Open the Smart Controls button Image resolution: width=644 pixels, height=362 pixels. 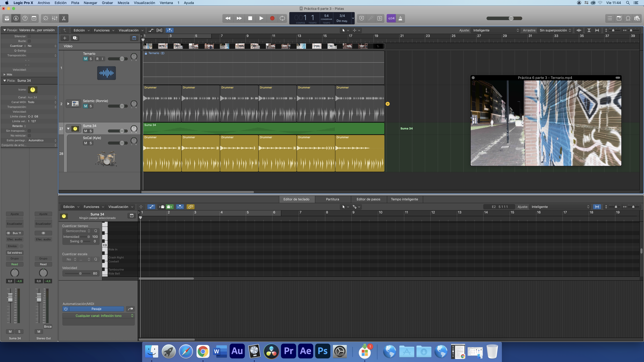coord(46,18)
